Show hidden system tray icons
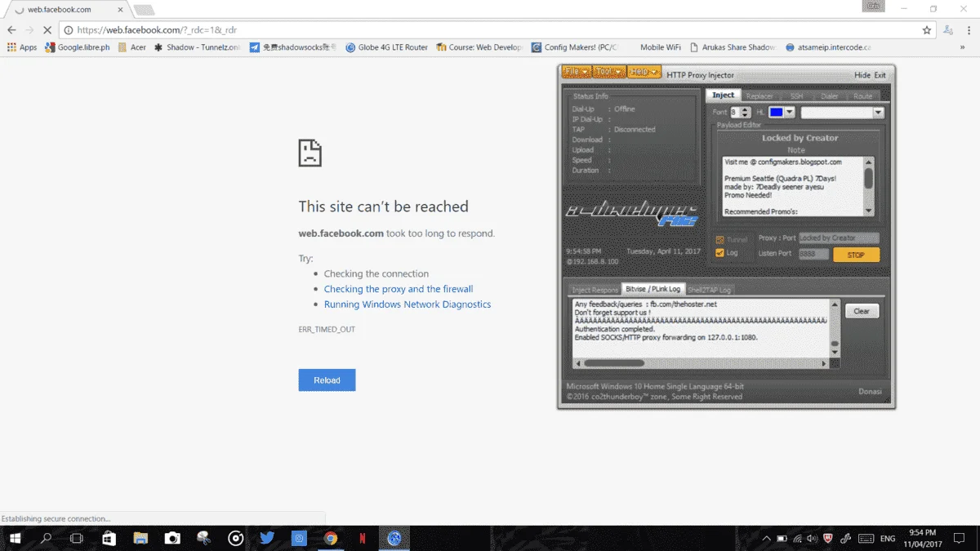The width and height of the screenshot is (980, 551). point(767,539)
